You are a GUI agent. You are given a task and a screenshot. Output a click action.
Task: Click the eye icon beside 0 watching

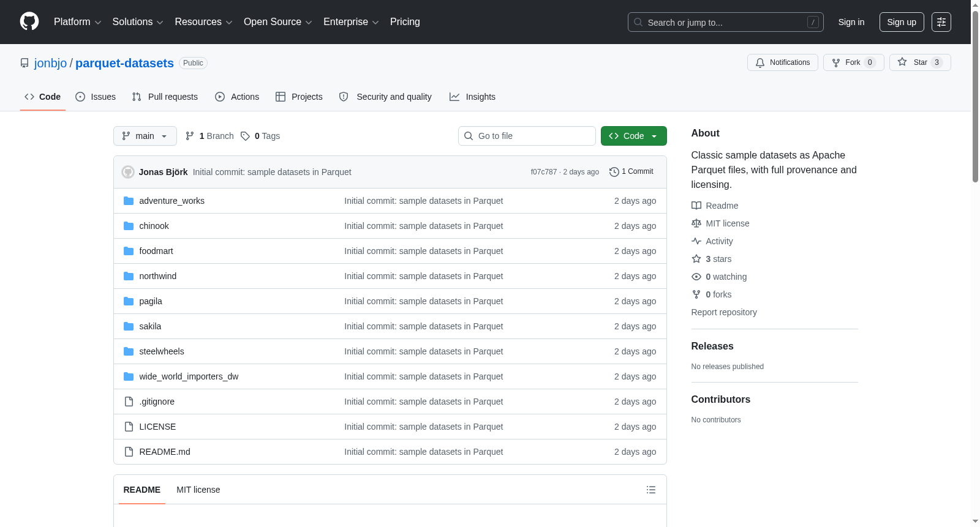click(696, 277)
